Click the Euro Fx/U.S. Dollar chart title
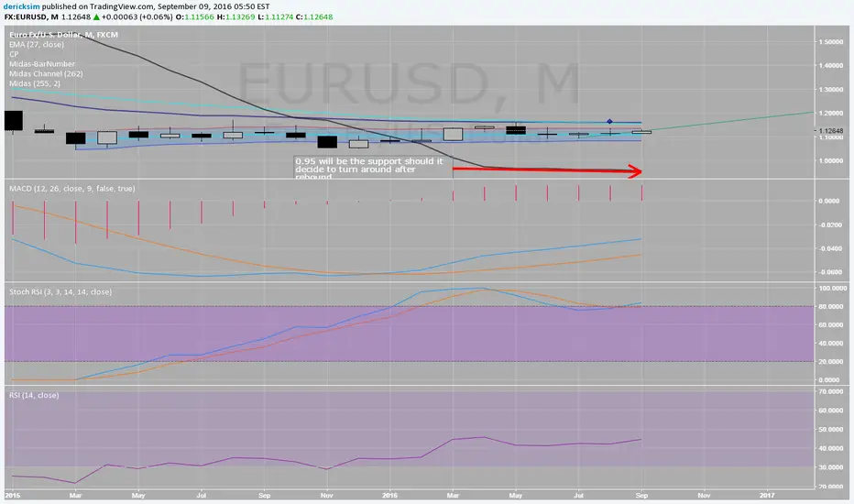The width and height of the screenshot is (854, 504). (x=63, y=34)
